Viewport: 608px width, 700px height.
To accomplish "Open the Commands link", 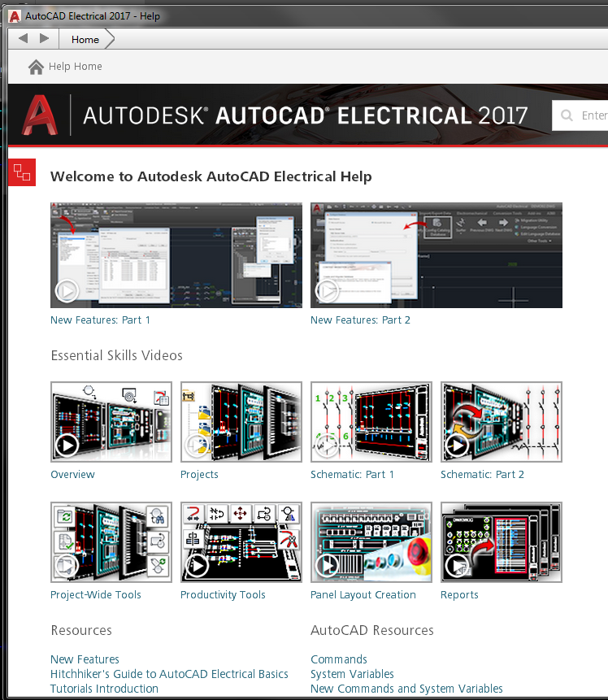I will (339, 659).
